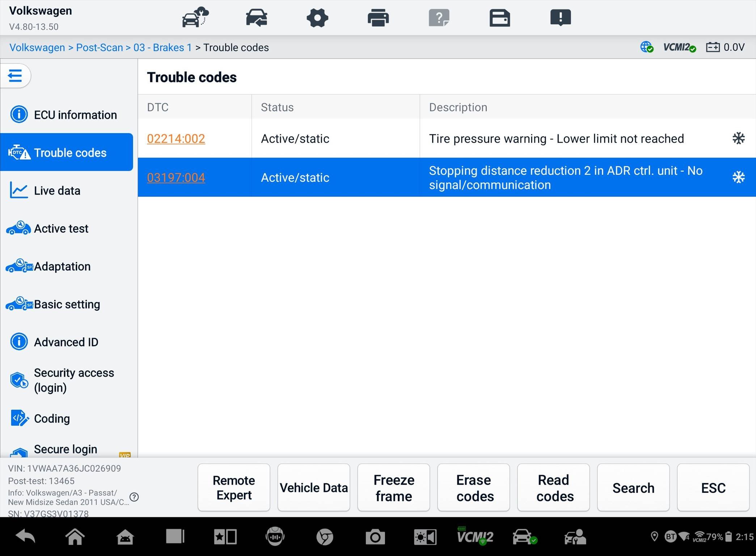Click the Search button

click(x=633, y=487)
